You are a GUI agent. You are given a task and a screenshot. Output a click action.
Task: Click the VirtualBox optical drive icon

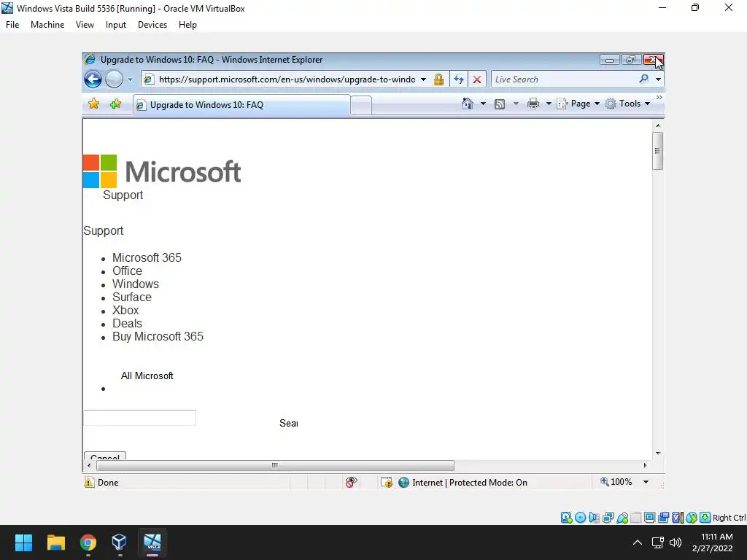(x=580, y=518)
